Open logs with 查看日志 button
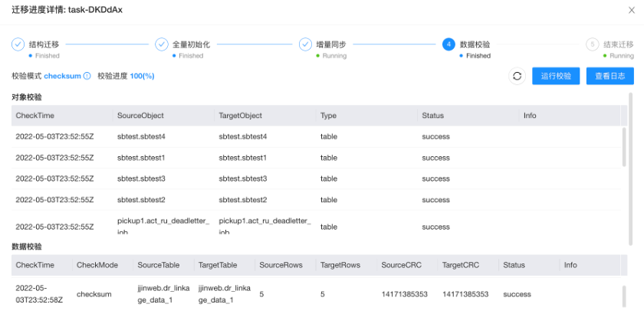The height and width of the screenshot is (314, 644). [609, 77]
